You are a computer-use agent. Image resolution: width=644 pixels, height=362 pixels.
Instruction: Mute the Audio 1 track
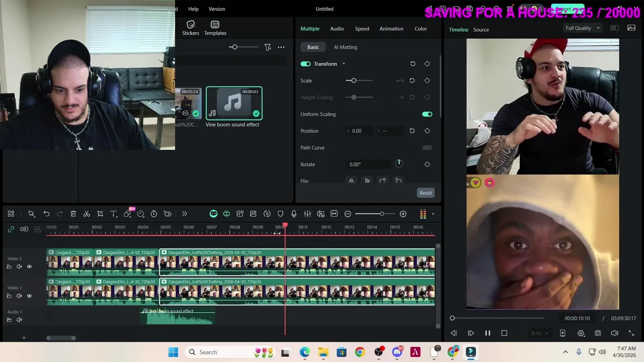(x=19, y=320)
